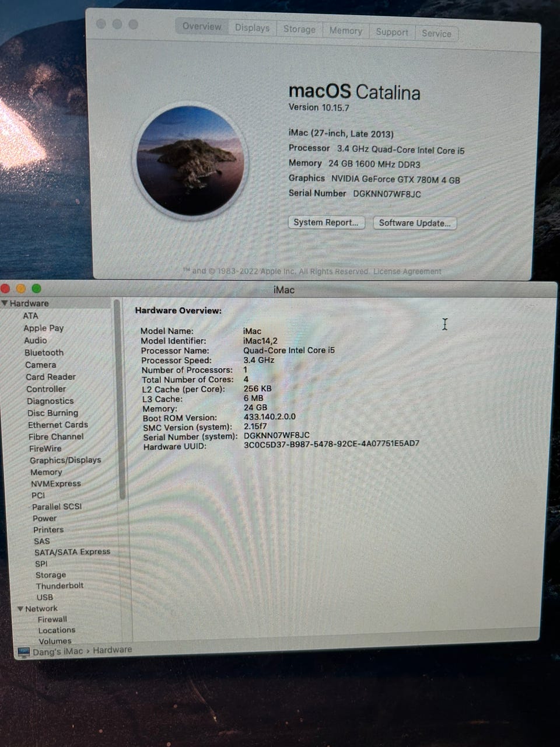Screen dimensions: 560x747
Task: Click the Boot ROM Version value 433.140.2.0.0
Action: click(269, 417)
